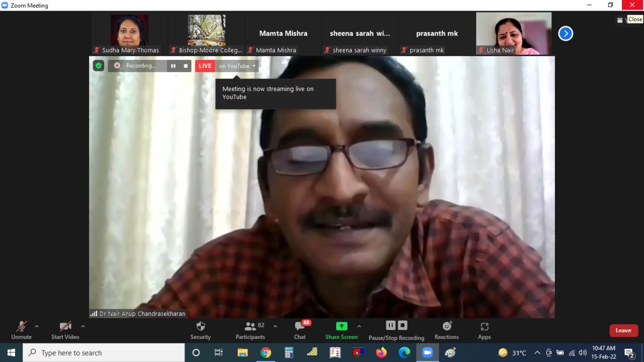Show hidden system tray icons
Screen dimensions: 644x362
click(537, 352)
